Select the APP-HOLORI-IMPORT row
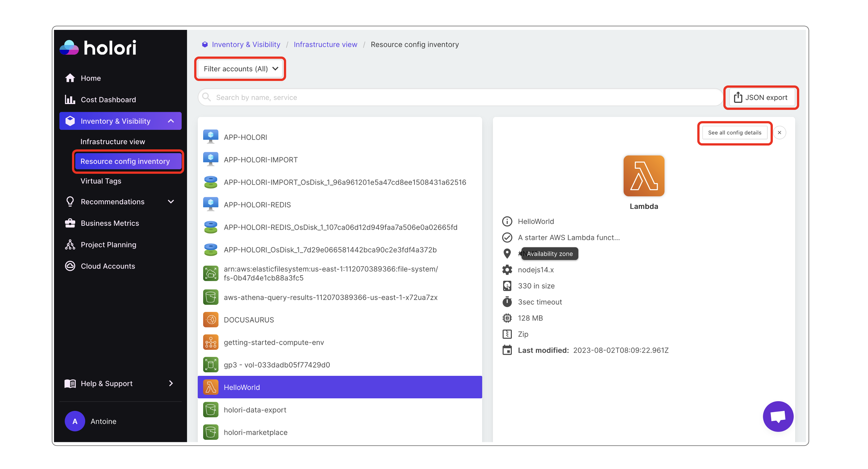This screenshot has width=868, height=469. click(340, 160)
